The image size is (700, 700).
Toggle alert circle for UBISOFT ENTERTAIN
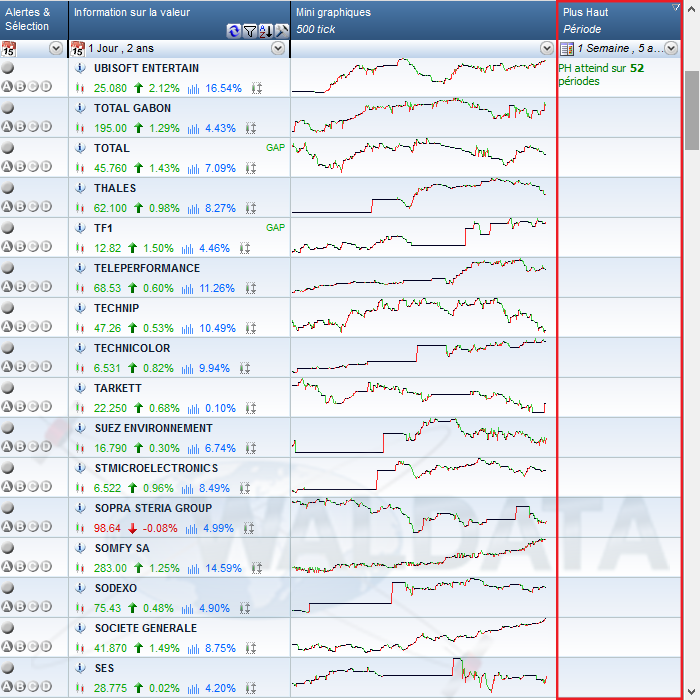click(8, 68)
